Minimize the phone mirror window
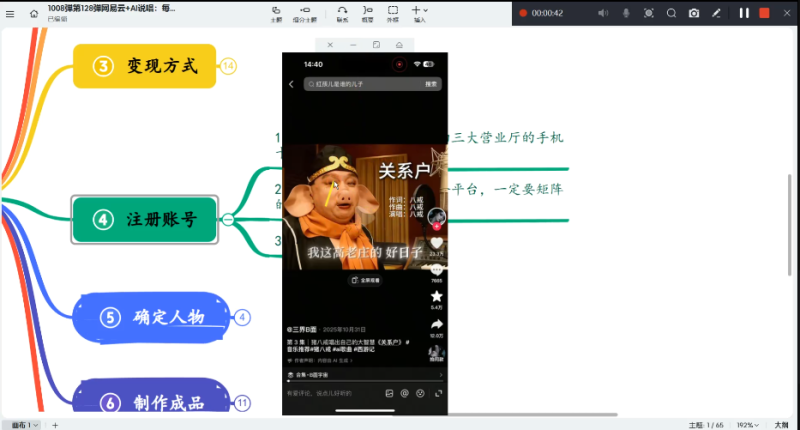Screen dimensions: 800x430 pyautogui.click(x=353, y=45)
